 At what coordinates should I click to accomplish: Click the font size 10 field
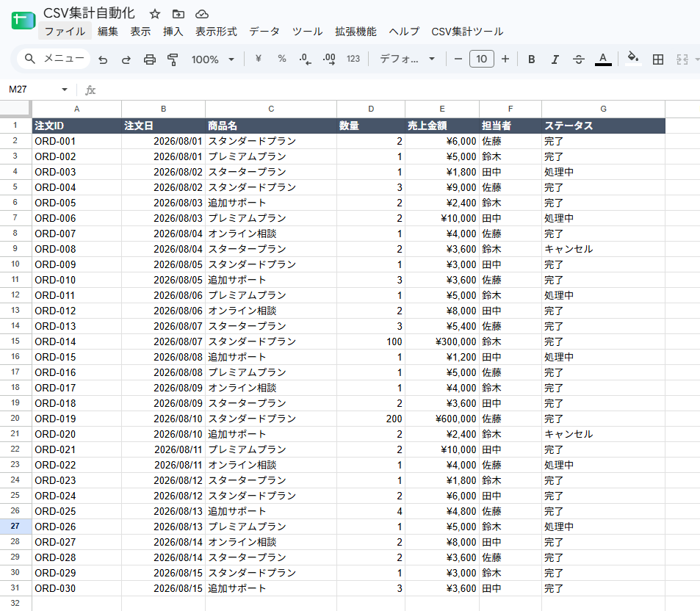tap(482, 59)
